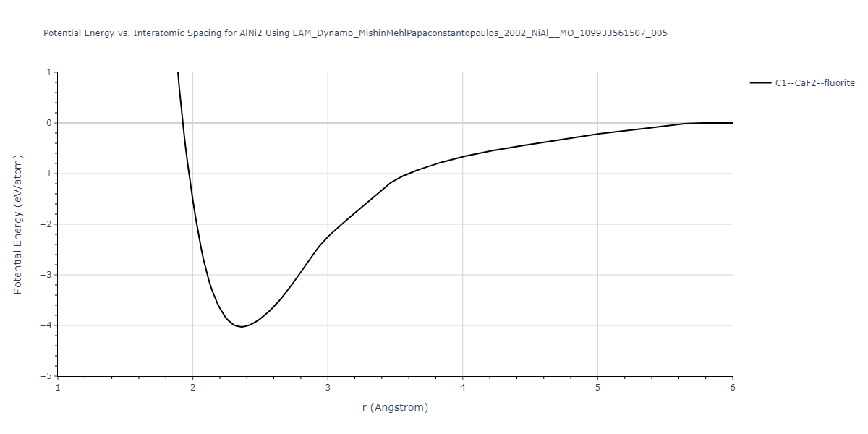
Task: Click y-axis tick label −5
Action: 46,376
